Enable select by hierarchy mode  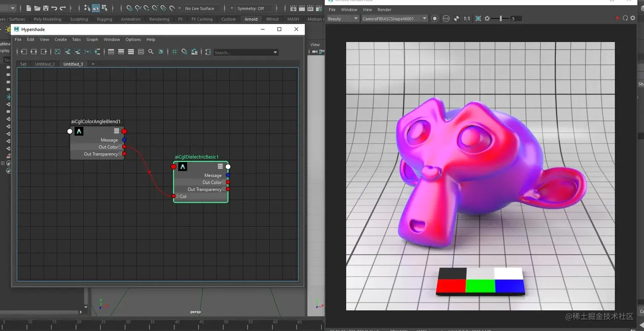pyautogui.click(x=87, y=8)
